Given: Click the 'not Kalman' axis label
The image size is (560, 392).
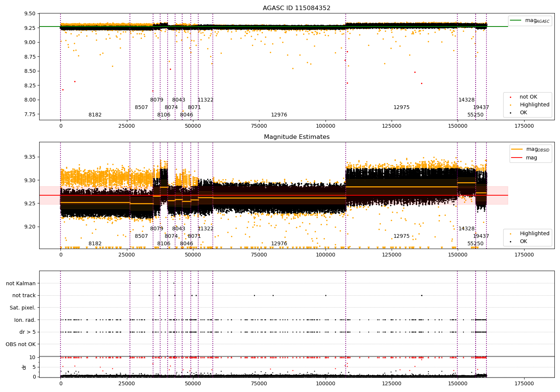Looking at the screenshot, I should [x=21, y=283].
